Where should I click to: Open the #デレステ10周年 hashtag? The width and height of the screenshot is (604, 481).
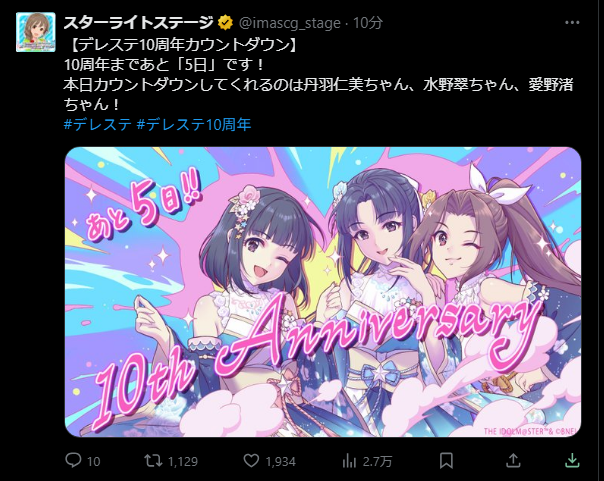tap(194, 124)
